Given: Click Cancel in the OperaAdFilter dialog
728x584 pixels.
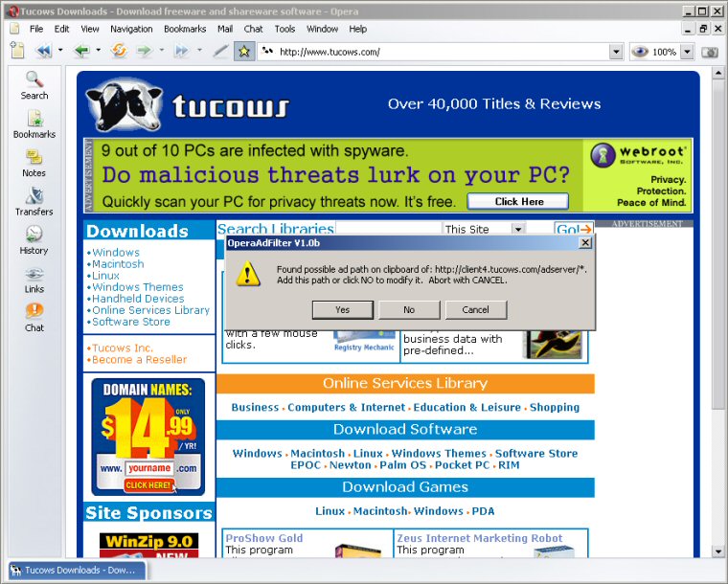Looking at the screenshot, I should click(x=476, y=310).
